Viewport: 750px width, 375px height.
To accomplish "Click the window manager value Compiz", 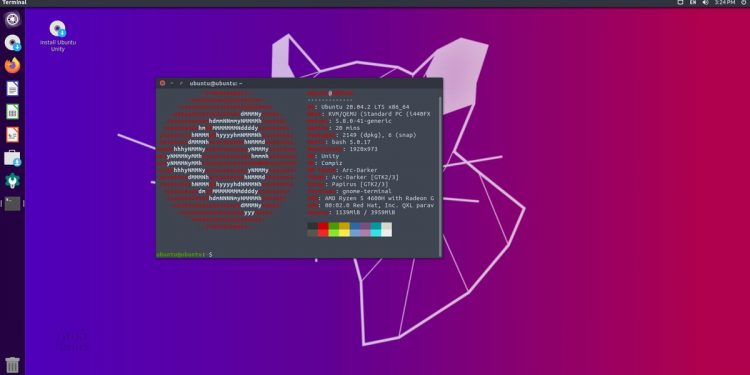I will [331, 163].
